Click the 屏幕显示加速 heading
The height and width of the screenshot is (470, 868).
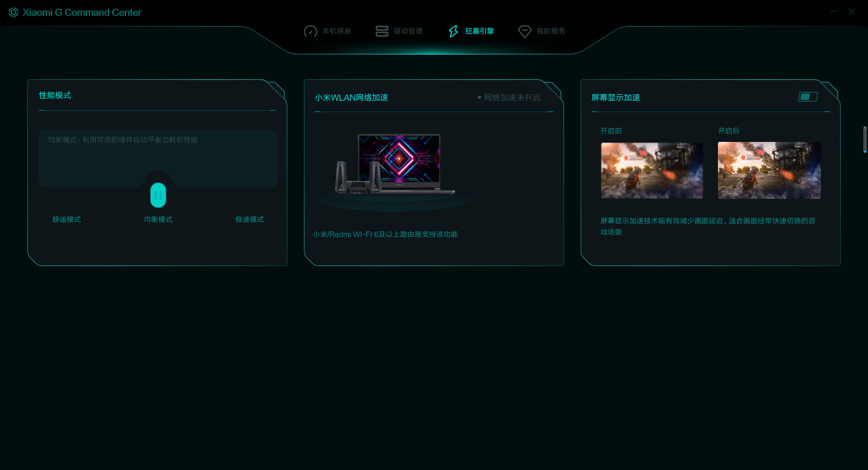point(615,98)
